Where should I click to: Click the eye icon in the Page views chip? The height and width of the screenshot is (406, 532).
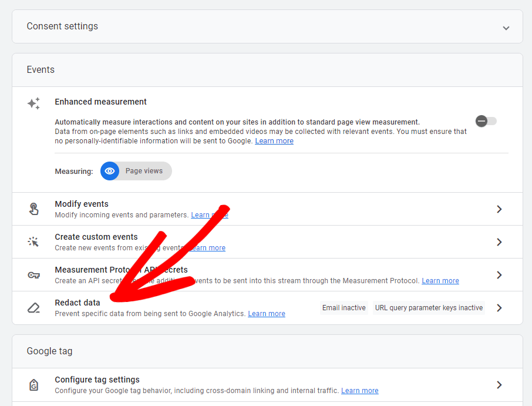click(109, 171)
